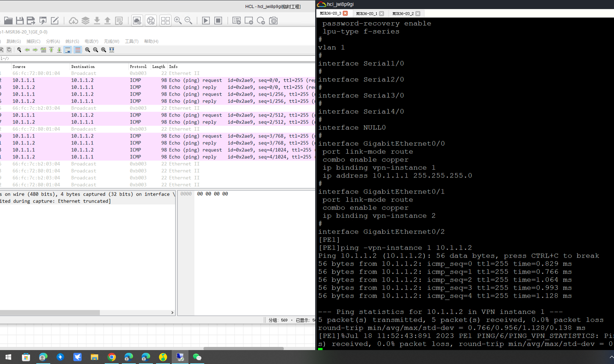
Task: Toggle the HCL grid view button
Action: [x=165, y=21]
